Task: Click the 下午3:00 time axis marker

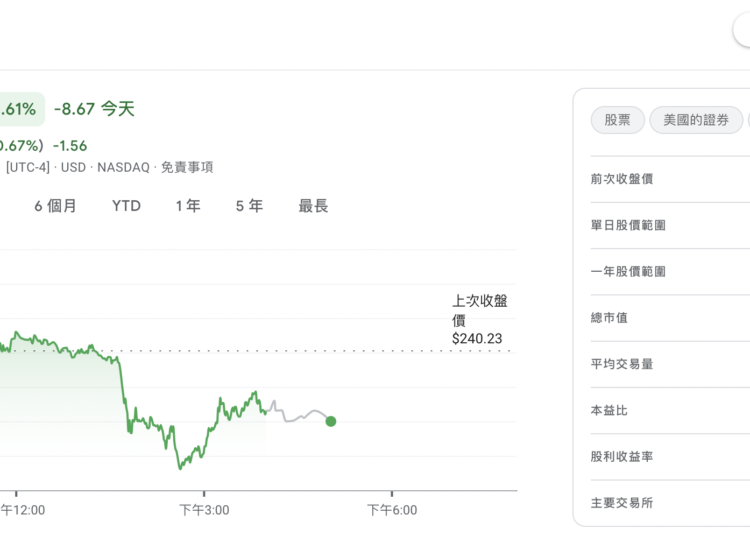Action: pyautogui.click(x=204, y=510)
